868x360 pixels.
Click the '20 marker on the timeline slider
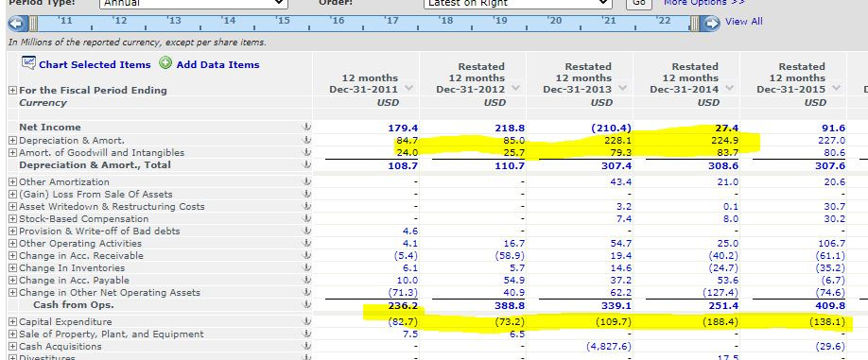(x=554, y=21)
